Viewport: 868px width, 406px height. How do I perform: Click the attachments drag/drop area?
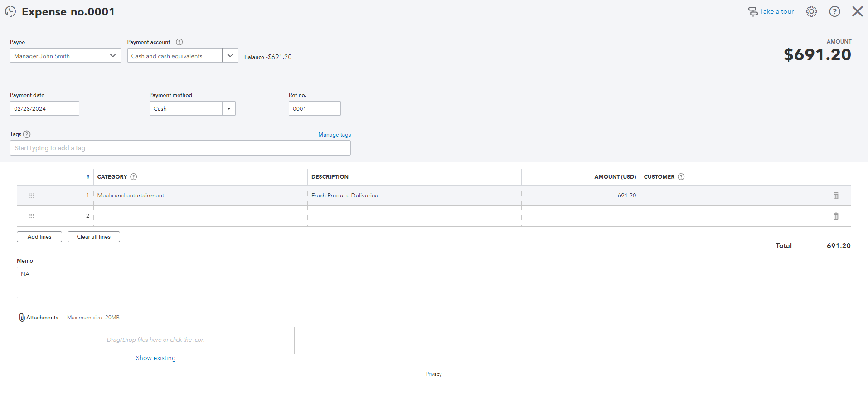pos(155,340)
